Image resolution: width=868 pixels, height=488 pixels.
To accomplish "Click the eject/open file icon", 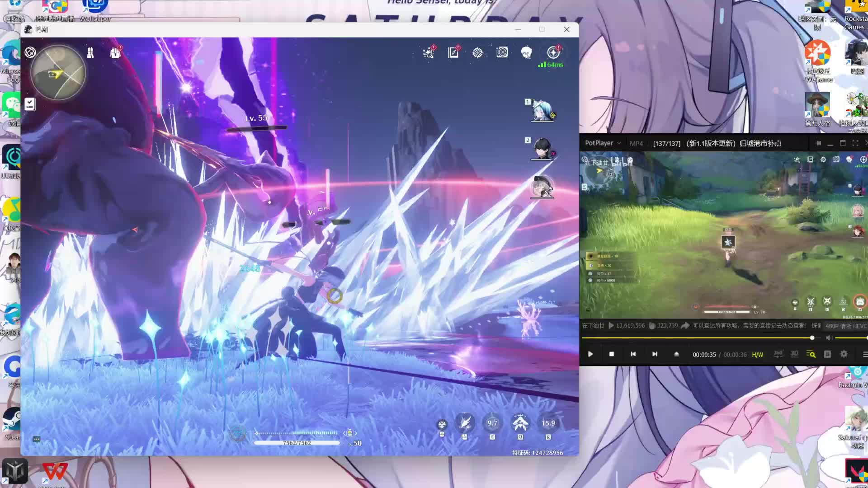I will (676, 354).
